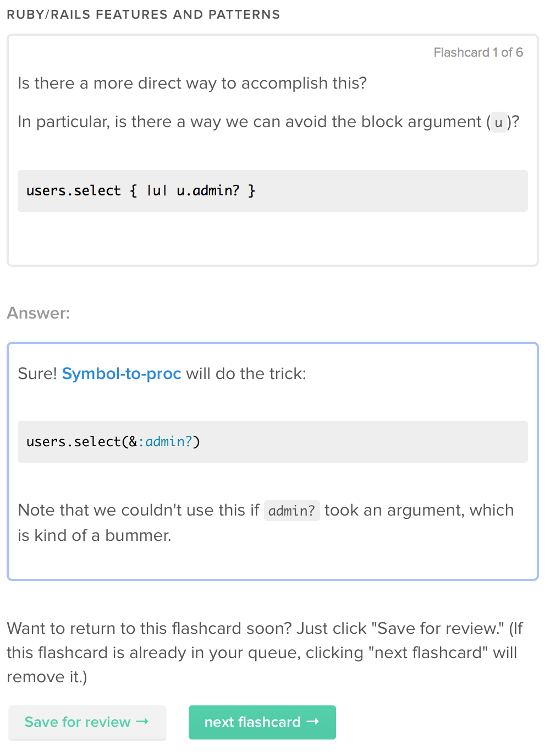
Task: Click the 'Sure!' text in the answer card
Action: click(37, 374)
